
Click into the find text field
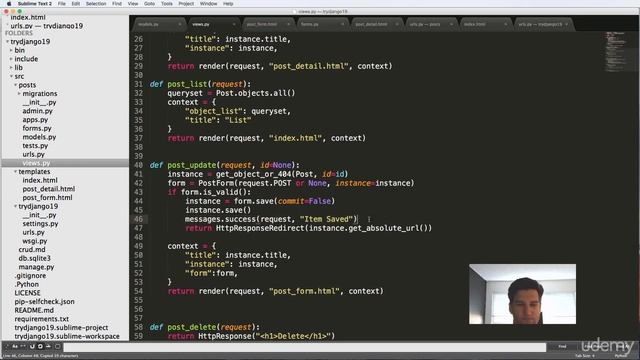pyautogui.click(x=304, y=347)
